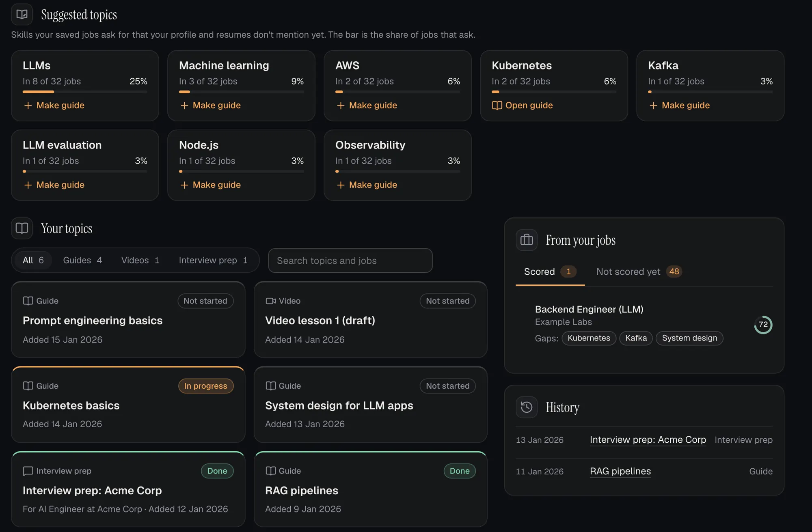The image size is (812, 532).
Task: Select the Videos 1 filter tab
Action: [x=140, y=260]
